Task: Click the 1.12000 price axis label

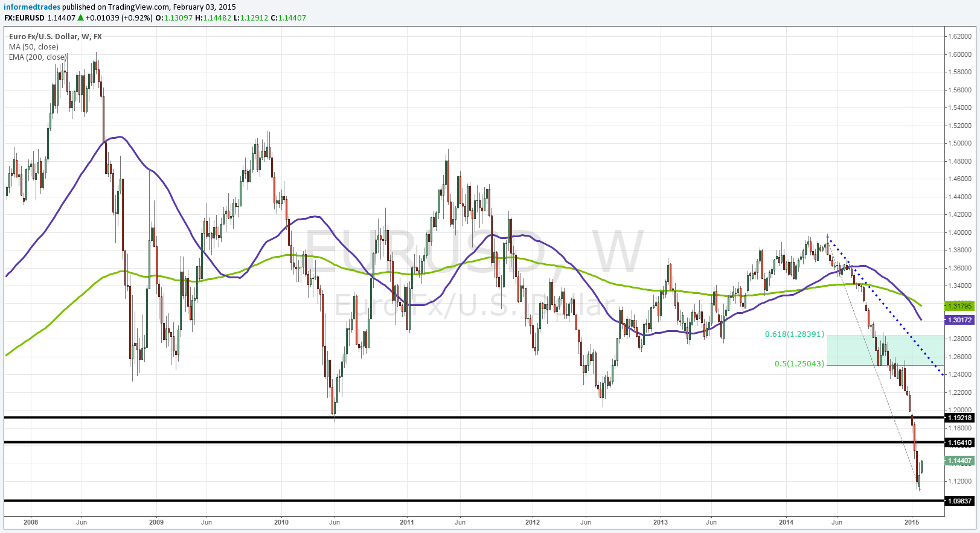Action: 959,481
